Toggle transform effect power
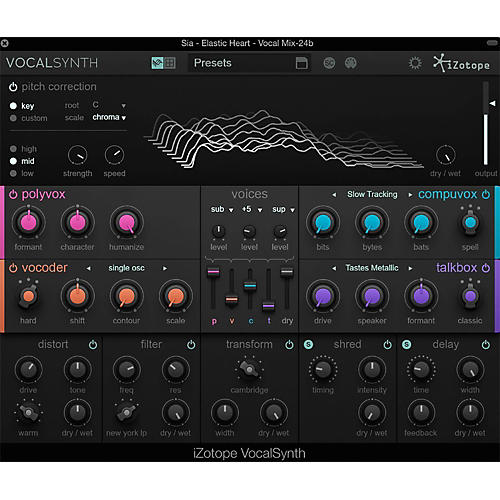Viewport: 500px width, 500px height. 289,345
